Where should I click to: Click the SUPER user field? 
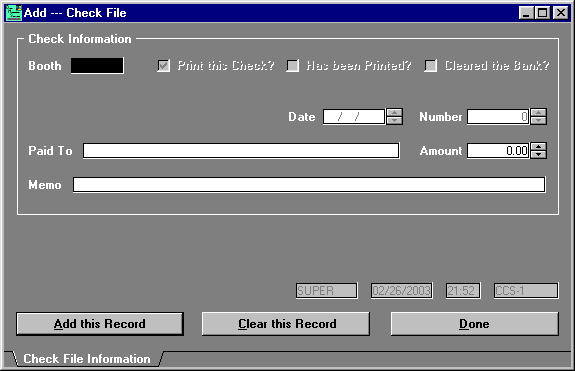tap(327, 291)
